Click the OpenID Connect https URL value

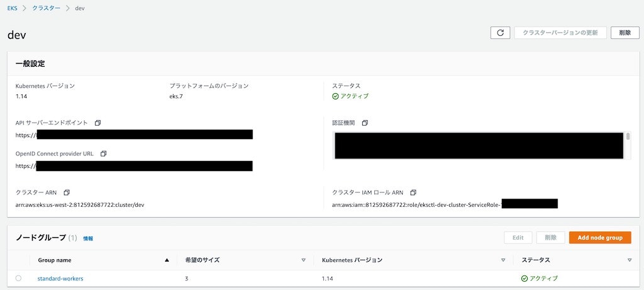[134, 166]
